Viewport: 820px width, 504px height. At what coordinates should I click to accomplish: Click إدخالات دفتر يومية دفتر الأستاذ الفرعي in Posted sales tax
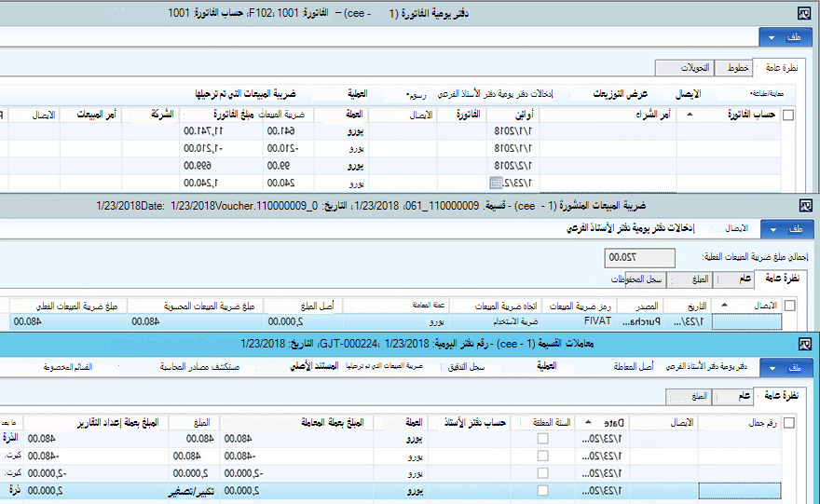(630, 228)
